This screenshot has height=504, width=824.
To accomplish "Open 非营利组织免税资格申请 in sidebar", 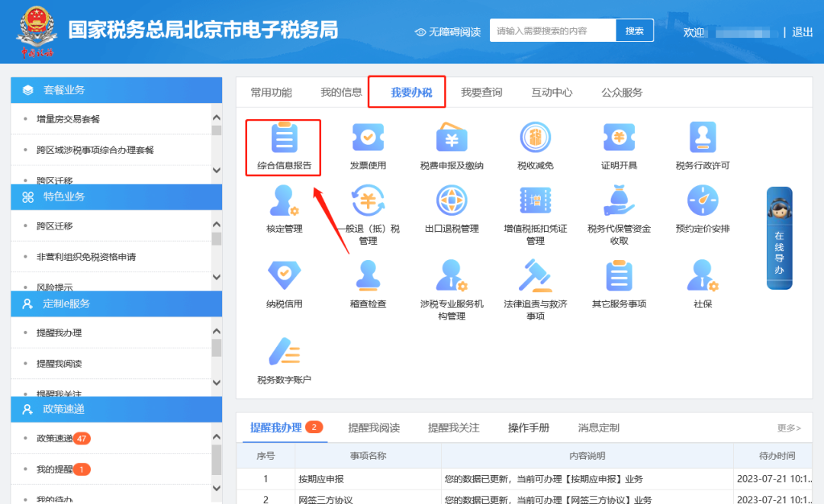I will tap(86, 257).
